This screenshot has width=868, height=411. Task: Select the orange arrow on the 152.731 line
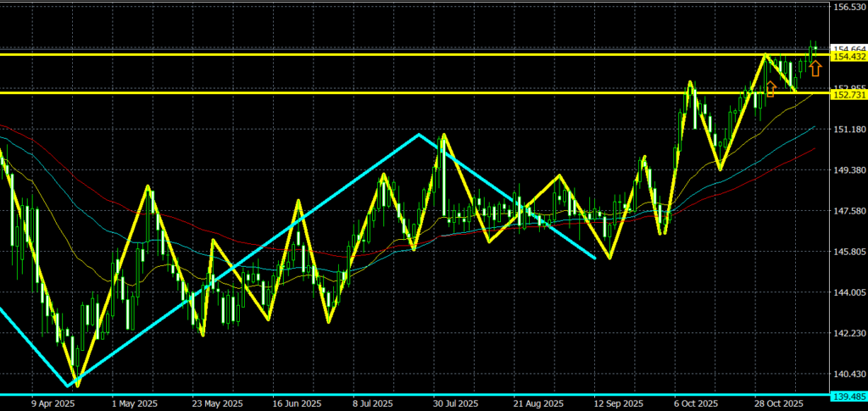tap(771, 88)
